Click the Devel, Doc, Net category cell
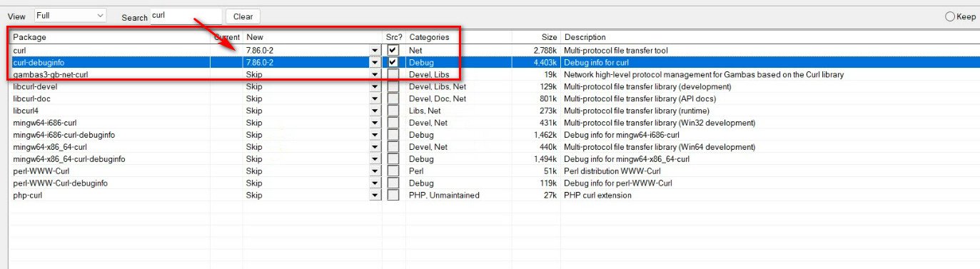 click(x=438, y=99)
